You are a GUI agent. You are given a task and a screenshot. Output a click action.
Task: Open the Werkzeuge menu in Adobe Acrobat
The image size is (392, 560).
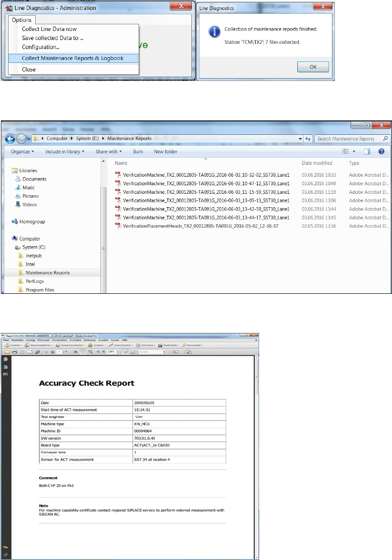click(x=90, y=340)
